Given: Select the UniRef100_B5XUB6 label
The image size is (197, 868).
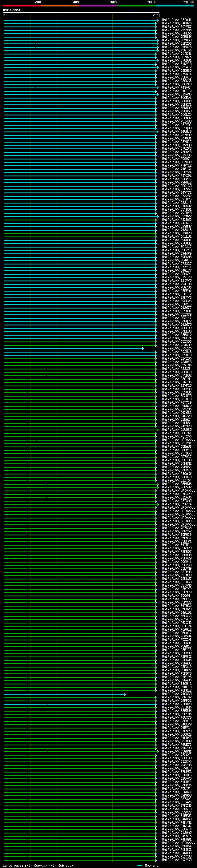Looking at the screenshot, I should click(x=176, y=393).
